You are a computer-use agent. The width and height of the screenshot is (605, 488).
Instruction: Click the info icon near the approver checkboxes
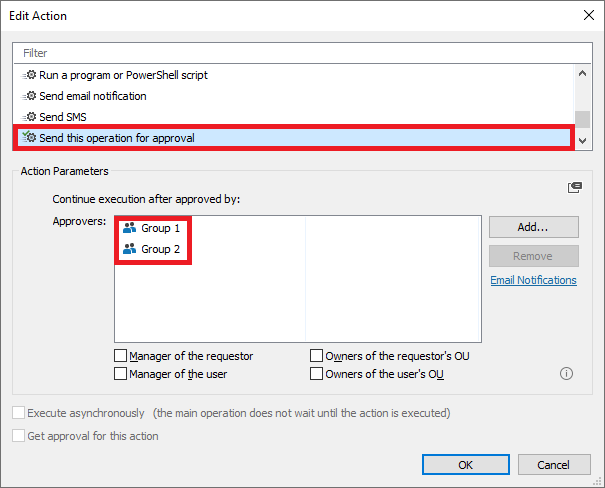tap(566, 374)
